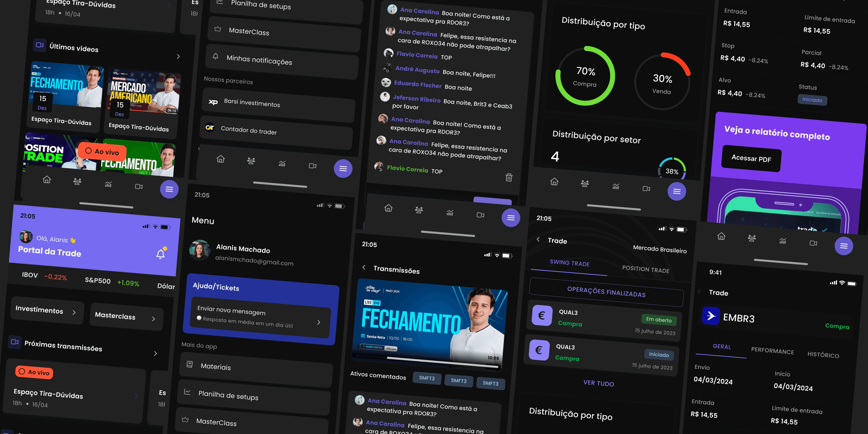Click the EMBR3 stock logo

click(x=711, y=316)
